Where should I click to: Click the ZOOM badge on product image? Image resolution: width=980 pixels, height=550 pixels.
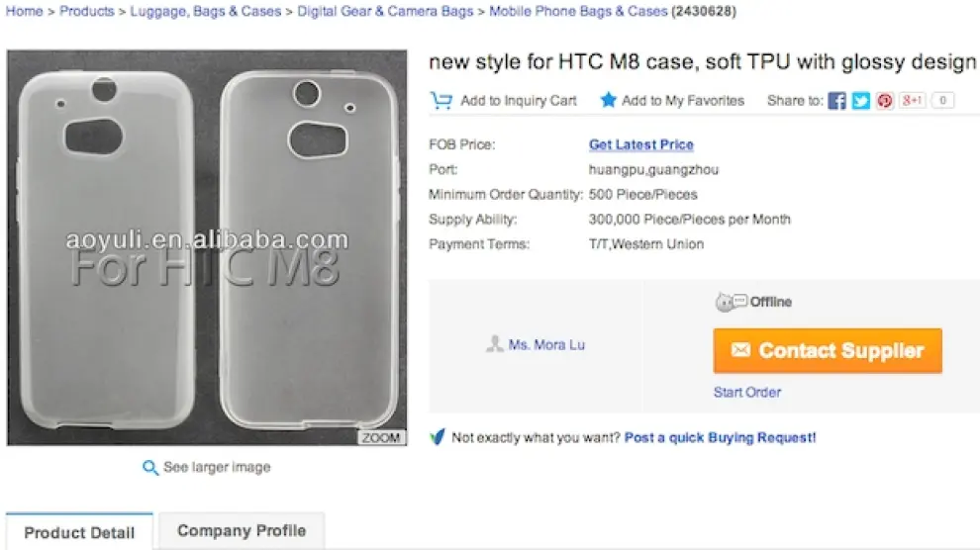381,437
